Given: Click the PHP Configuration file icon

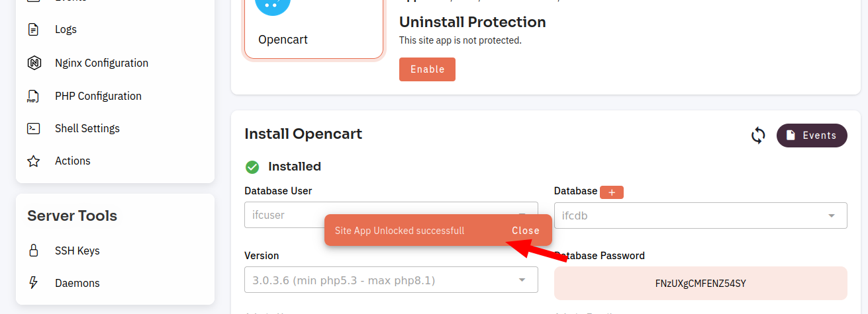Looking at the screenshot, I should point(33,97).
